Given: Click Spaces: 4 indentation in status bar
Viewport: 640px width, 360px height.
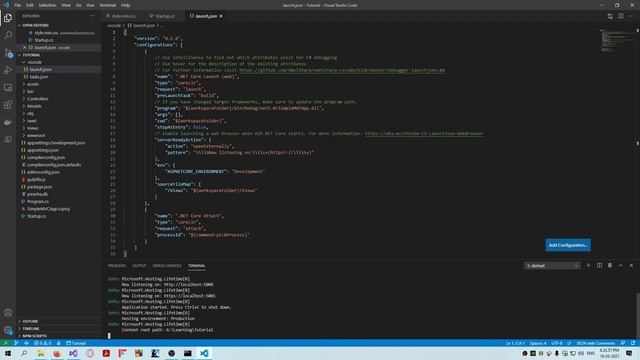Looking at the screenshot, I should point(538,343).
